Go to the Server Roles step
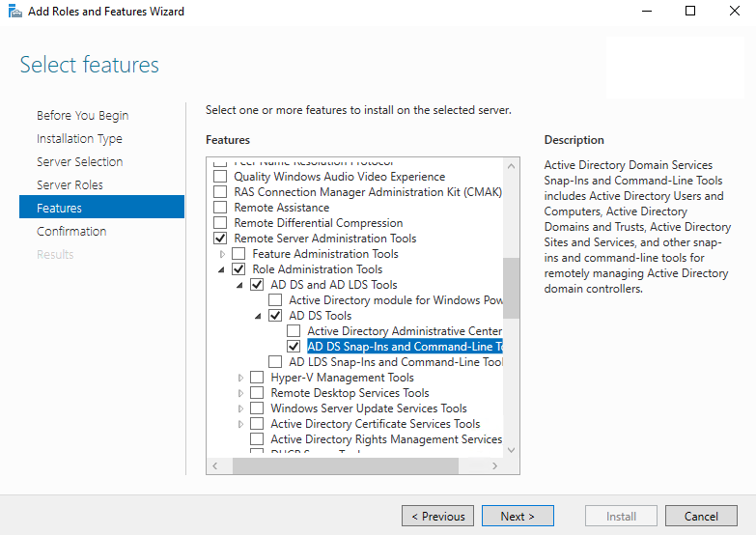756x535 pixels. coord(70,184)
